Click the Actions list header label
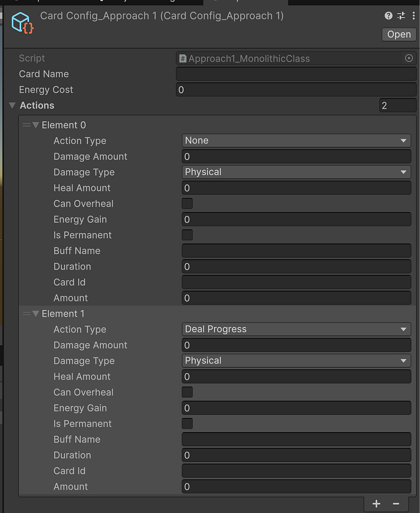Image resolution: width=420 pixels, height=513 pixels. [x=37, y=105]
